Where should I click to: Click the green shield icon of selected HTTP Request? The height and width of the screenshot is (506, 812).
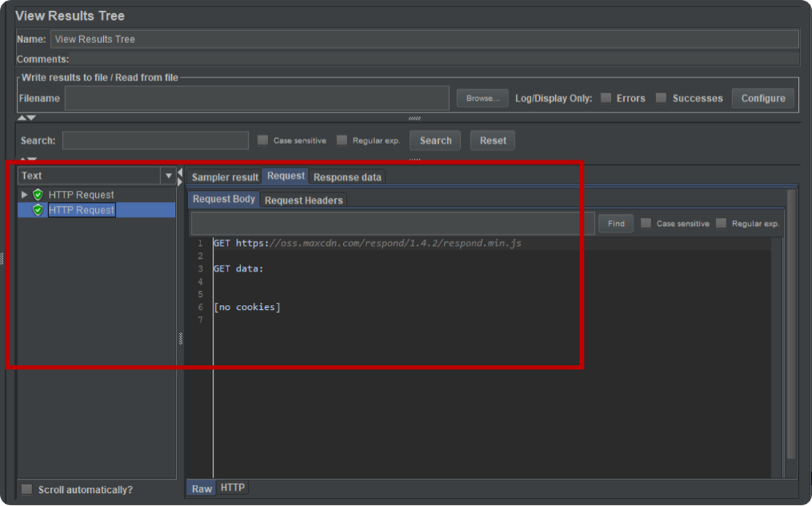click(38, 210)
